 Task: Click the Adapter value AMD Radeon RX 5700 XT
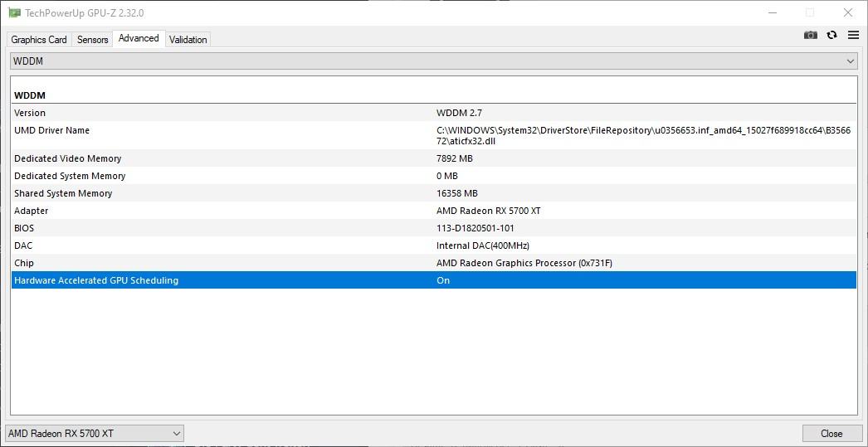coord(488,211)
